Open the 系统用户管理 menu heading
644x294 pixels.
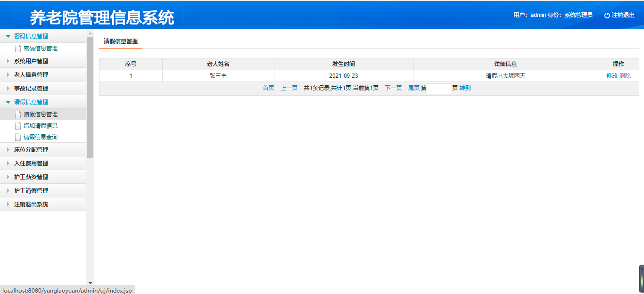(31, 61)
